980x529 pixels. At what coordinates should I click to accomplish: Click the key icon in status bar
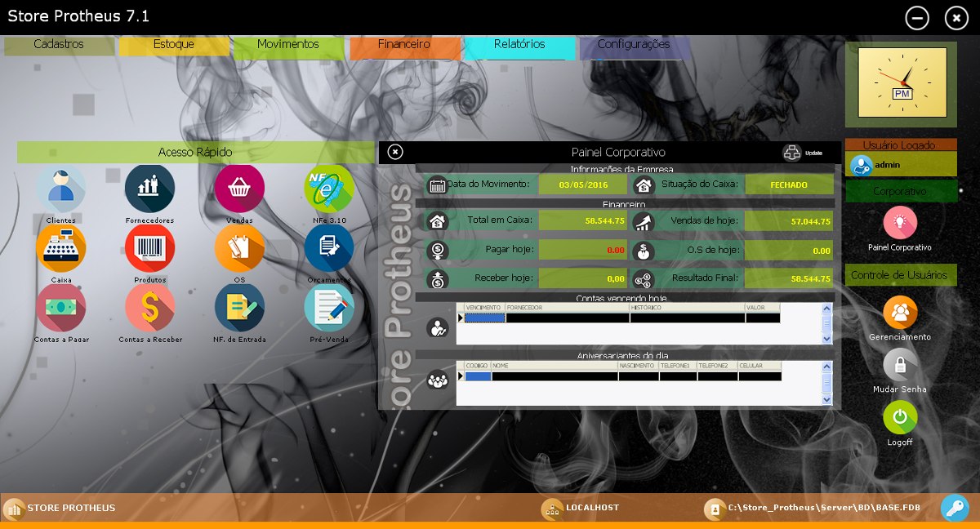pos(954,508)
